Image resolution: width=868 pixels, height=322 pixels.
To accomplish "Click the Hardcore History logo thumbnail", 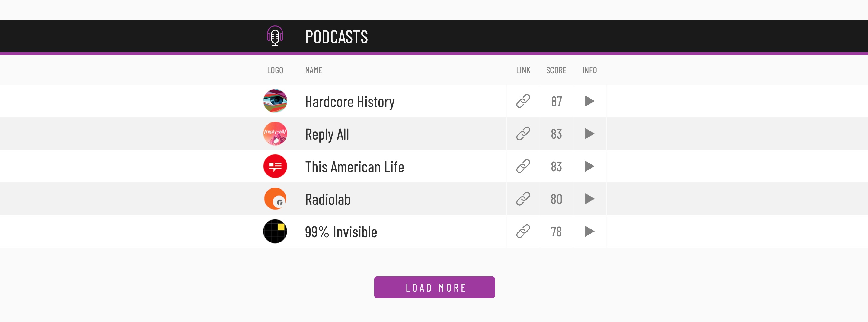I will (x=275, y=101).
